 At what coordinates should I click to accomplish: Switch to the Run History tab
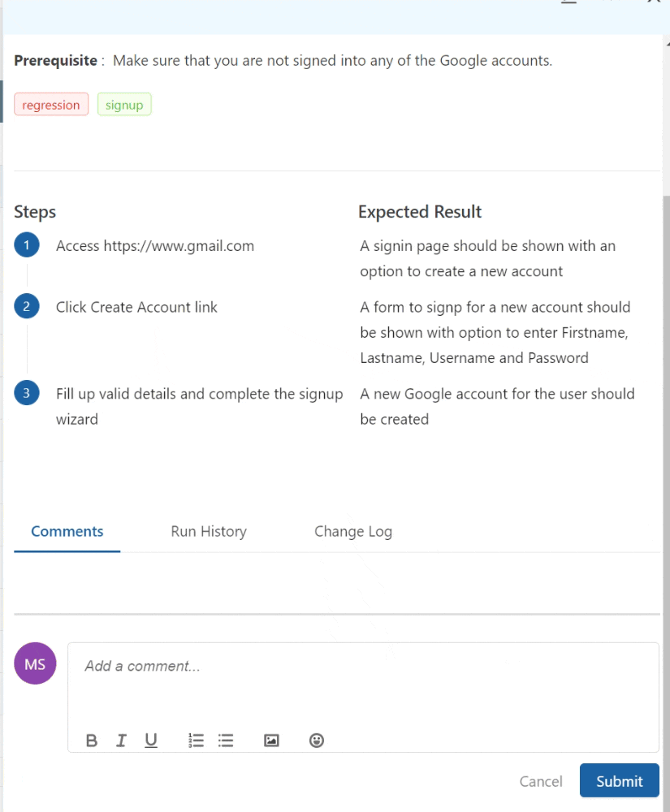point(209,531)
